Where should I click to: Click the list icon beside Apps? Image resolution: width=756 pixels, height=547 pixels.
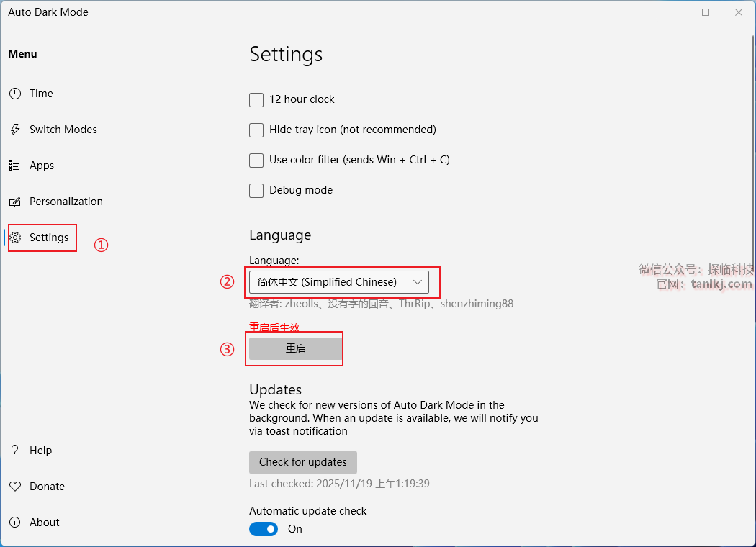(15, 166)
